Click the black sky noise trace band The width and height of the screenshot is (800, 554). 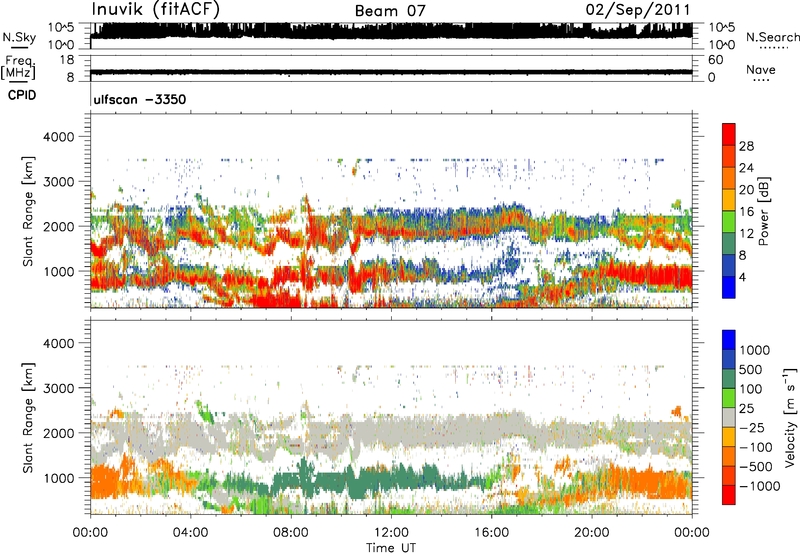(391, 31)
